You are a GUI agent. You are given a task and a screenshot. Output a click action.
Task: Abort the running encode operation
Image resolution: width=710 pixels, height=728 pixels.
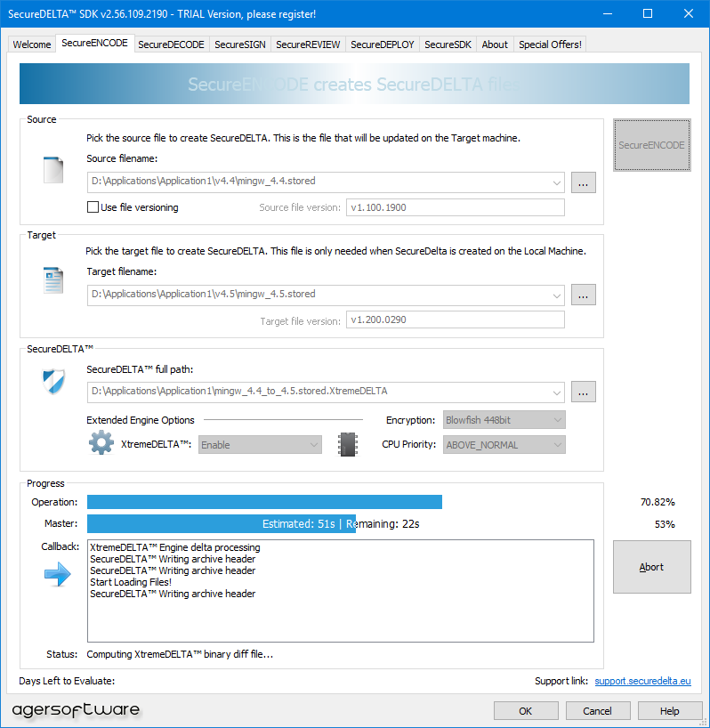point(651,567)
